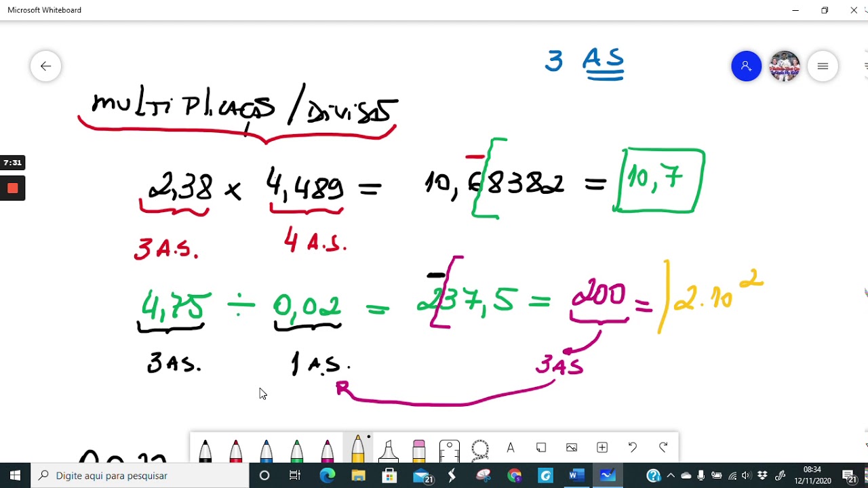868x488 pixels.
Task: Select the highlighter tool
Action: [x=389, y=451]
